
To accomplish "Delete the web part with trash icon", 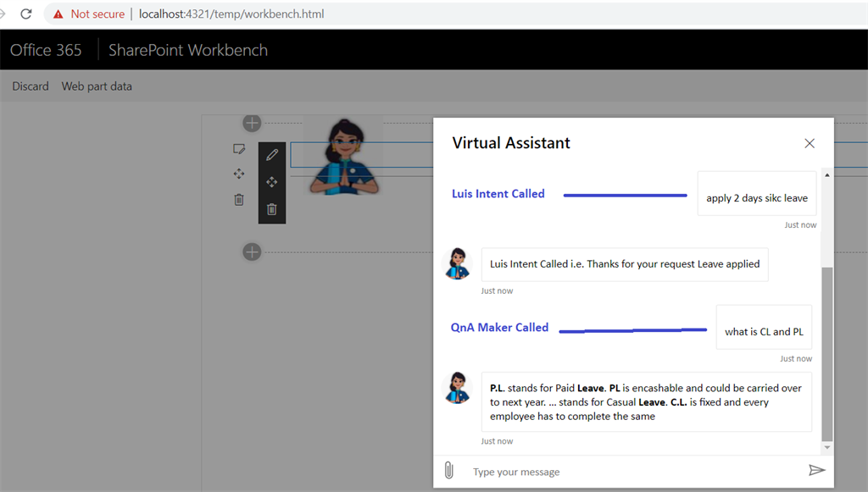I will (272, 209).
